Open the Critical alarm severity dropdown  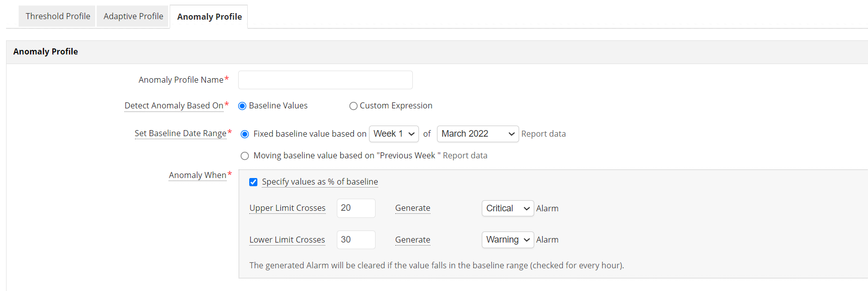tap(507, 208)
